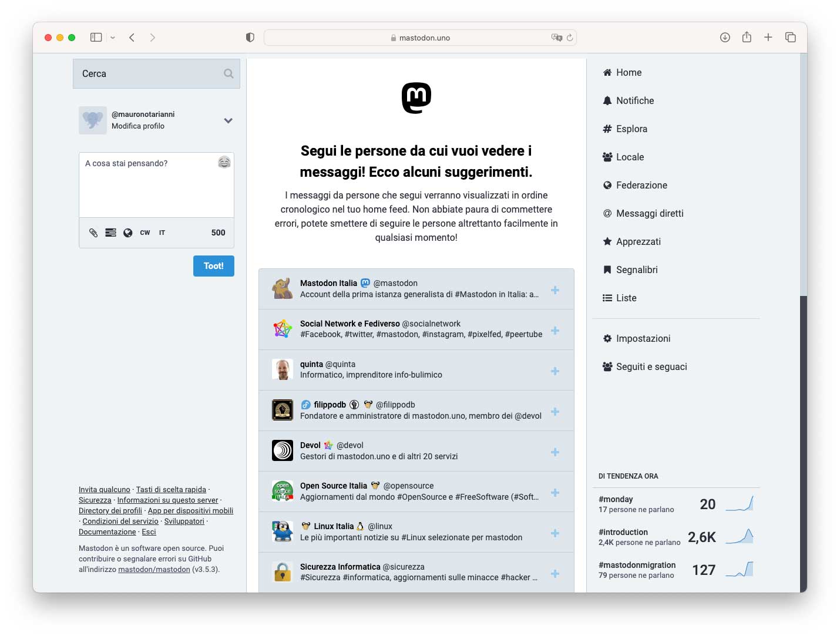Attach a file with the paperclip icon

click(x=93, y=233)
